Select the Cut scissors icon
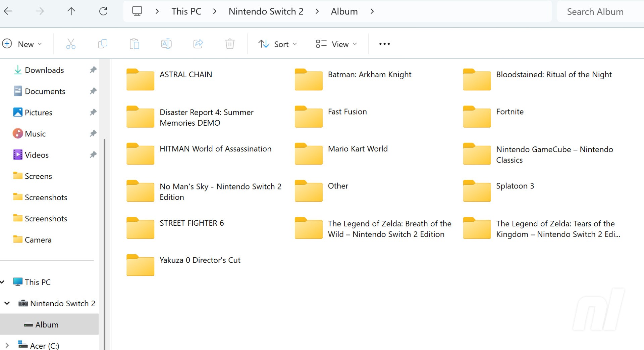The width and height of the screenshot is (644, 350). pyautogui.click(x=71, y=44)
